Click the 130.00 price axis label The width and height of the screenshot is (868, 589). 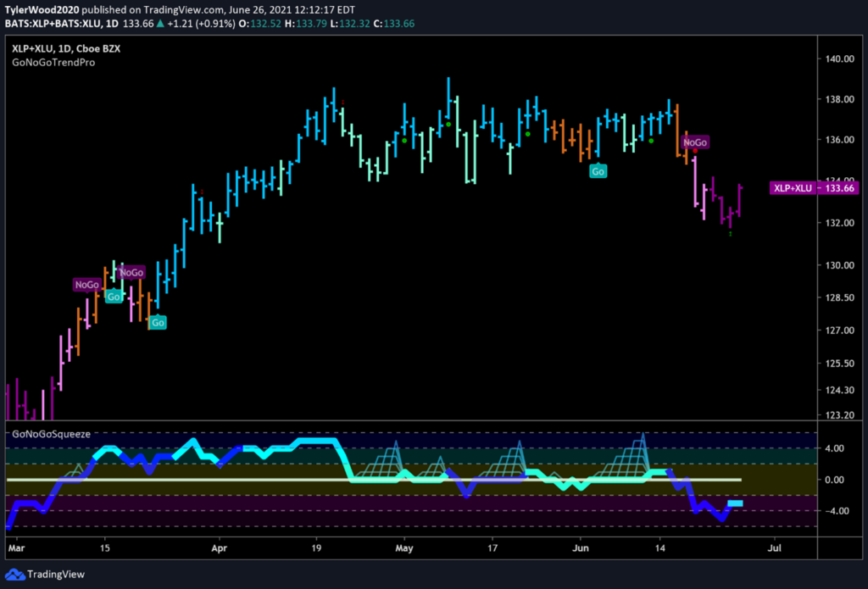coord(839,265)
